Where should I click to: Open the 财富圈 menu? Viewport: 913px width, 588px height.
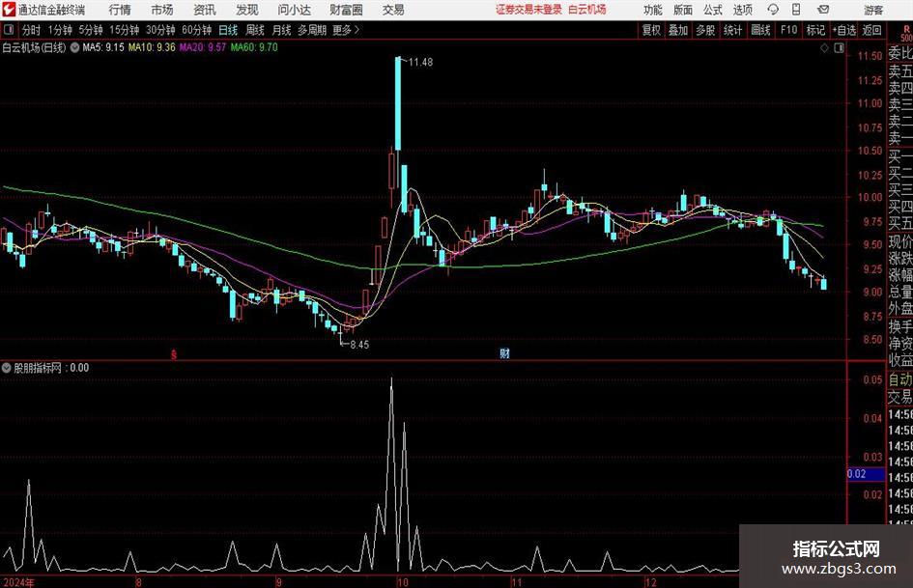click(x=346, y=10)
